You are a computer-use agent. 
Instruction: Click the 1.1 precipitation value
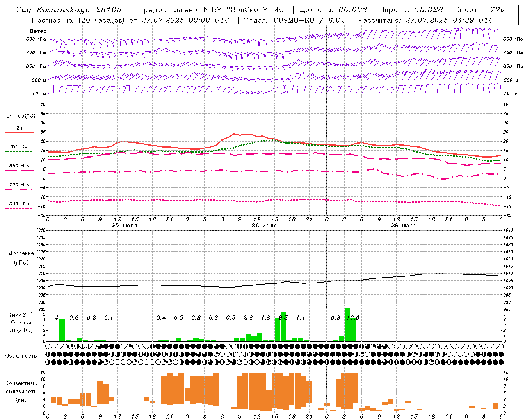[301, 317]
